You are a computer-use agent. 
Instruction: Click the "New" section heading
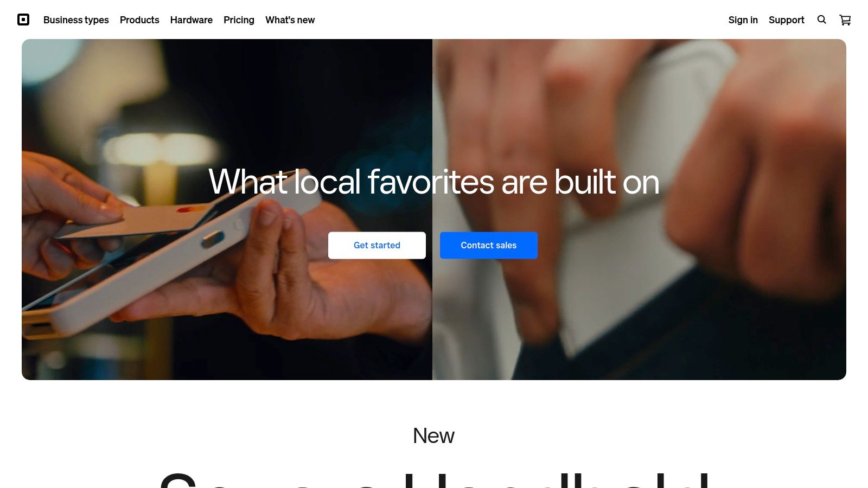tap(433, 435)
